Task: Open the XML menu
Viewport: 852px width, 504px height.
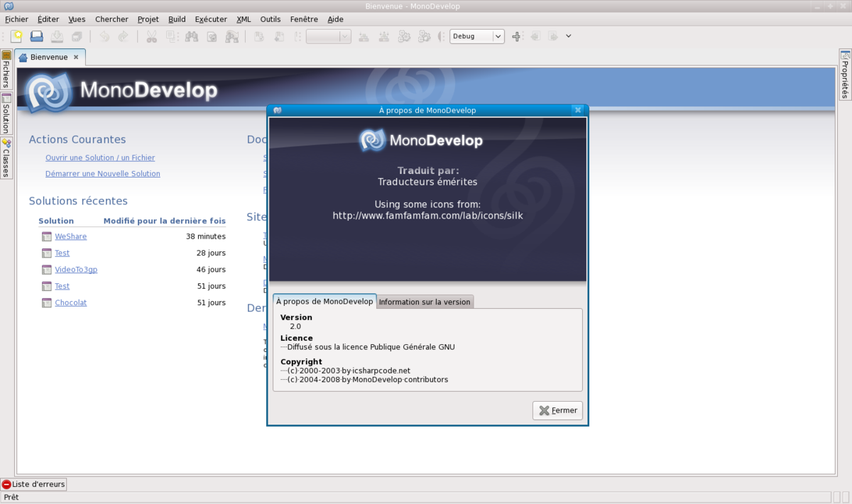Action: click(244, 19)
